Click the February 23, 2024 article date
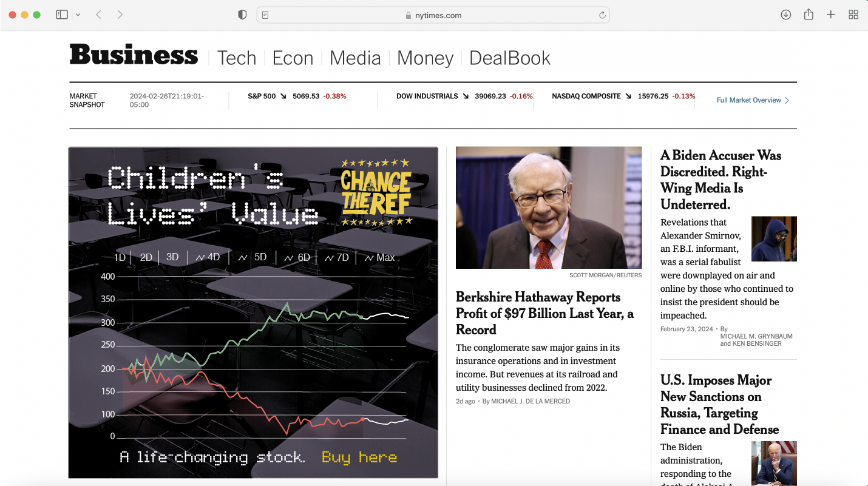Viewport: 868px width, 486px height. click(x=687, y=329)
